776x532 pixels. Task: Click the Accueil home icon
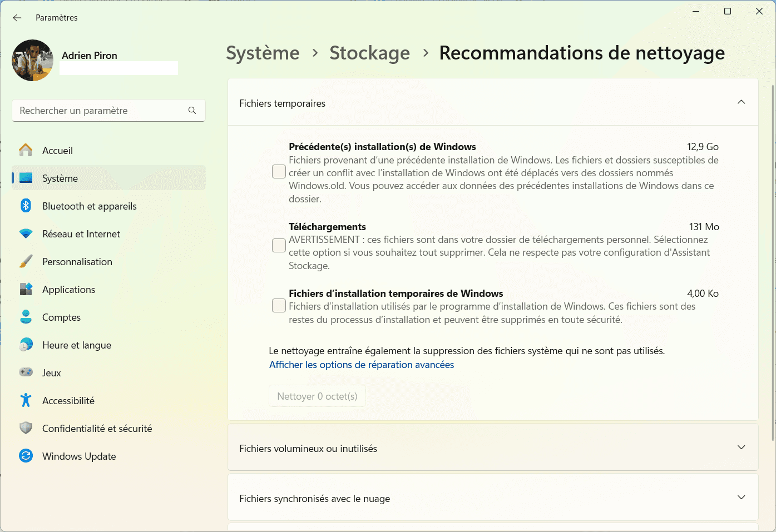pos(26,150)
